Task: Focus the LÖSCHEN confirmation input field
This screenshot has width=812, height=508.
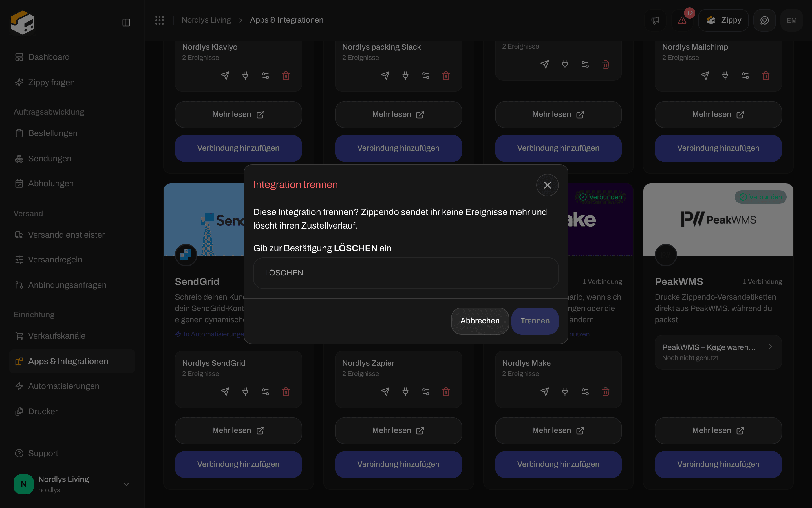Action: coord(406,273)
